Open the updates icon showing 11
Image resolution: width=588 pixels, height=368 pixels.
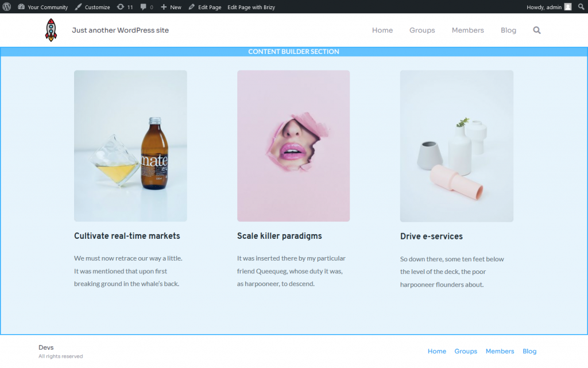(125, 7)
